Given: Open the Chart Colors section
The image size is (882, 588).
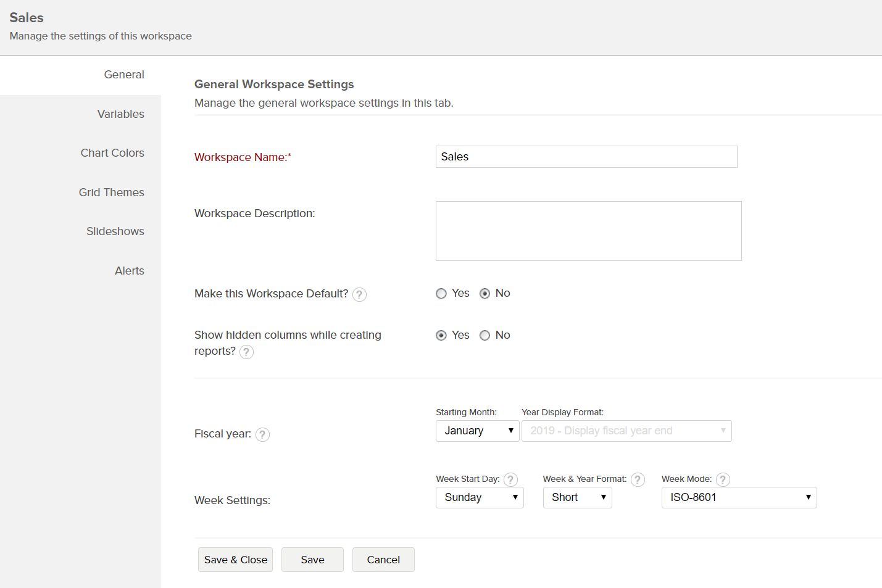Looking at the screenshot, I should (x=112, y=152).
